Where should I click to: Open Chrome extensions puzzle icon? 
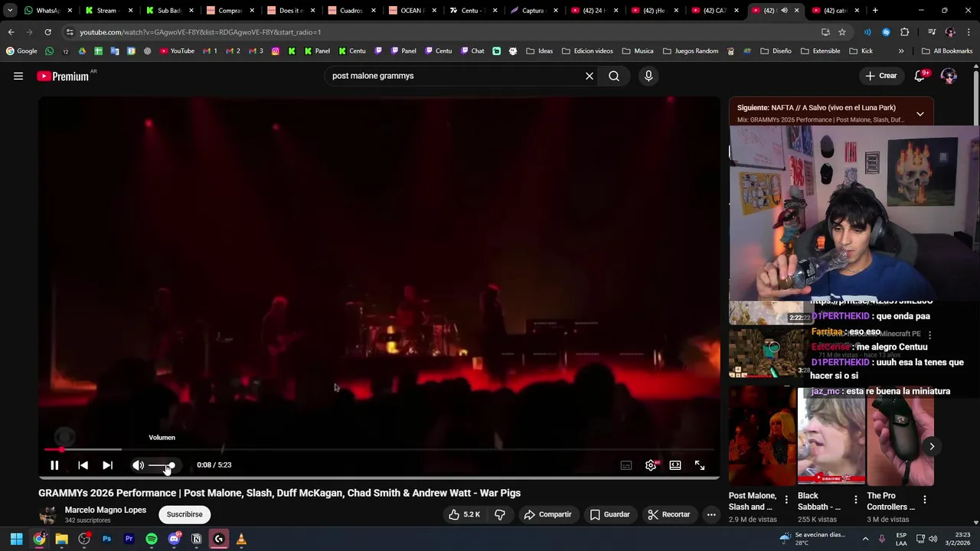coord(905,32)
